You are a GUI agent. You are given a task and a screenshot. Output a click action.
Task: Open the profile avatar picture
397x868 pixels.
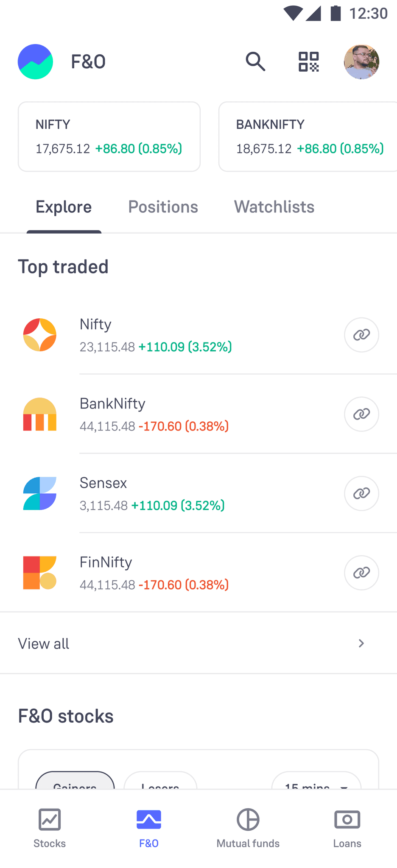coord(361,62)
